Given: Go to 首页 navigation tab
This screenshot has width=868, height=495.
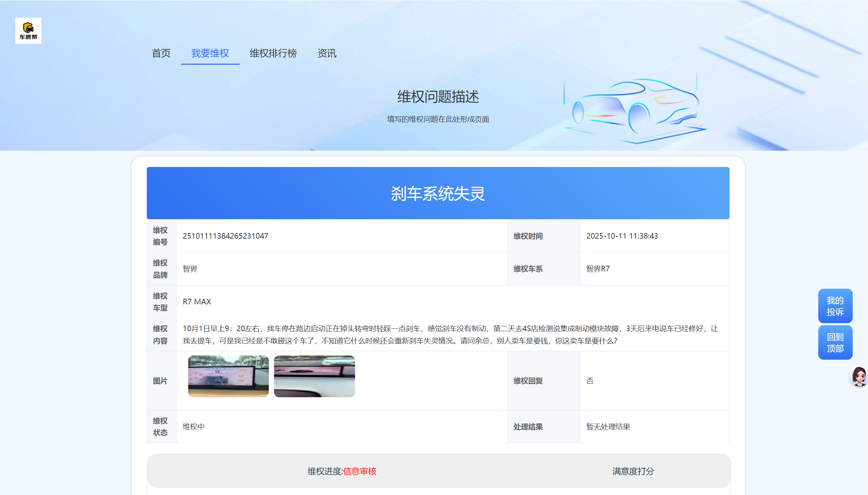Looking at the screenshot, I should tap(161, 53).
